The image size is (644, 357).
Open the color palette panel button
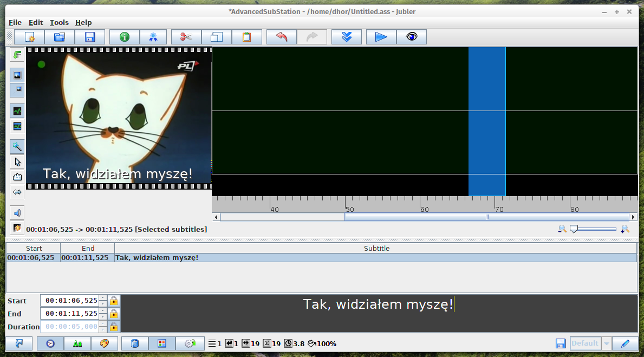[x=105, y=343]
